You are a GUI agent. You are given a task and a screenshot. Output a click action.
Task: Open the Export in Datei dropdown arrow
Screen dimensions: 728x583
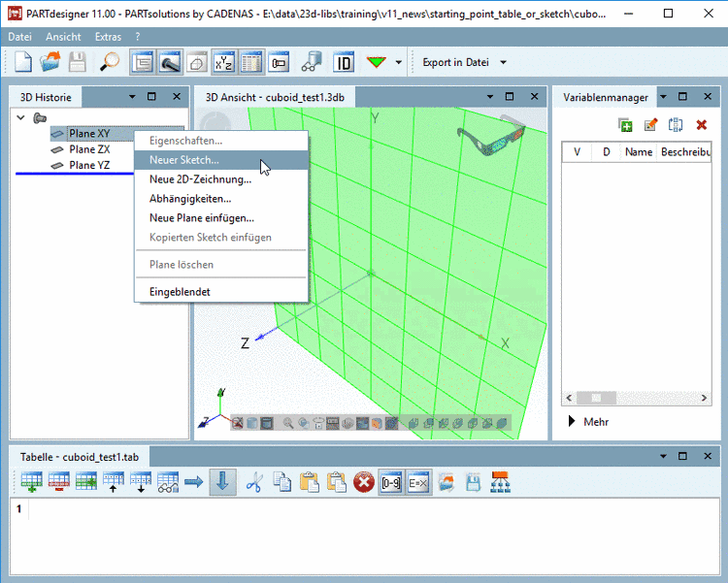tap(503, 62)
